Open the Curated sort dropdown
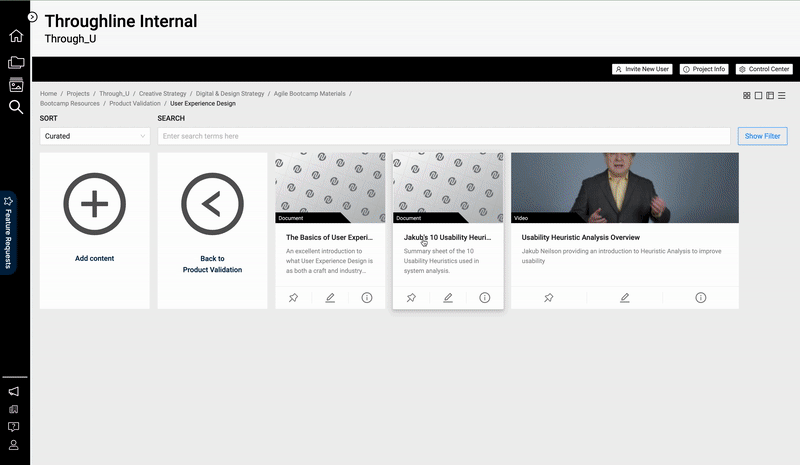 (x=95, y=136)
